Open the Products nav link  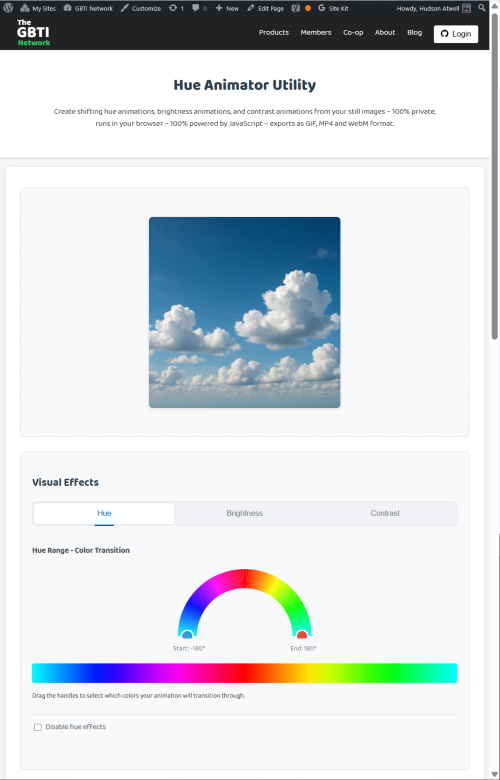click(x=274, y=32)
